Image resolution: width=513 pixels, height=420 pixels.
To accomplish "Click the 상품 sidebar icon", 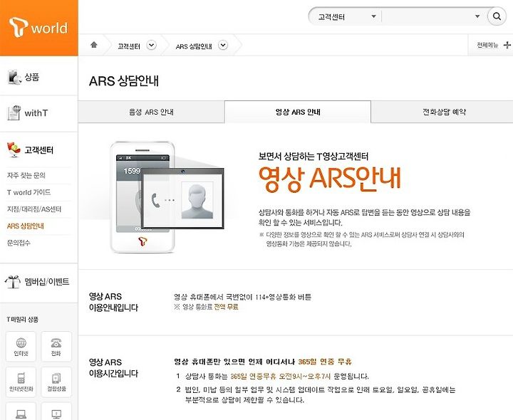I will click(15, 77).
